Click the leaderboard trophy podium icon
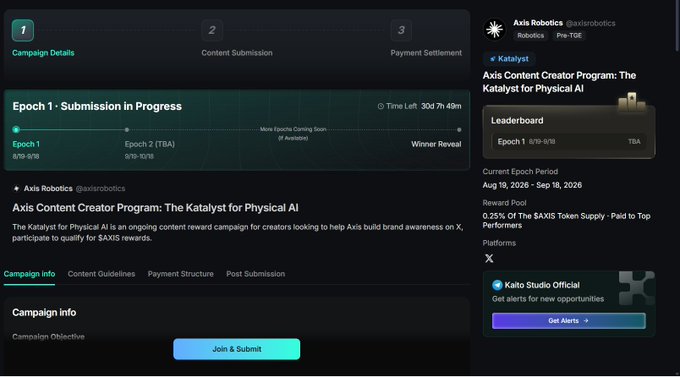680x377 pixels. point(632,102)
